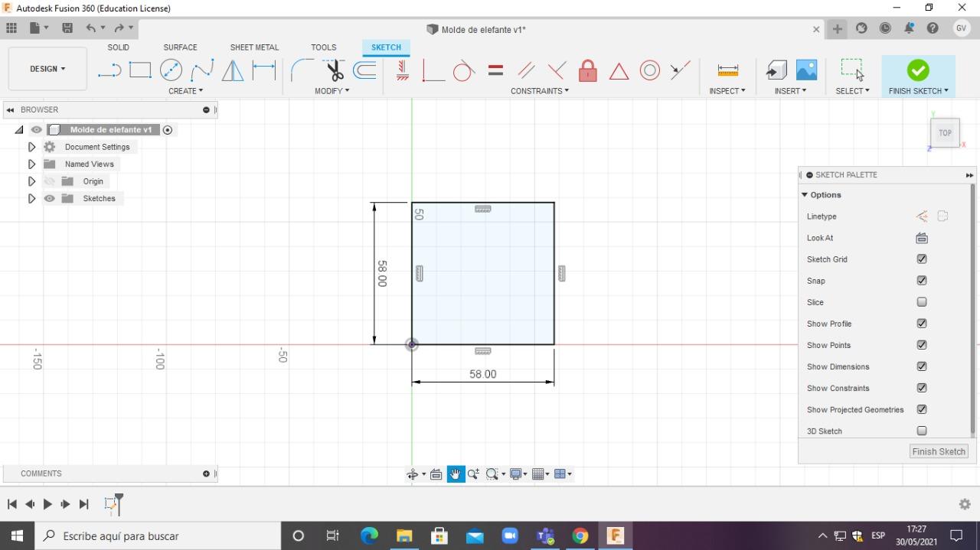Click the Look At palette icon
The width and height of the screenshot is (980, 550).
click(922, 238)
